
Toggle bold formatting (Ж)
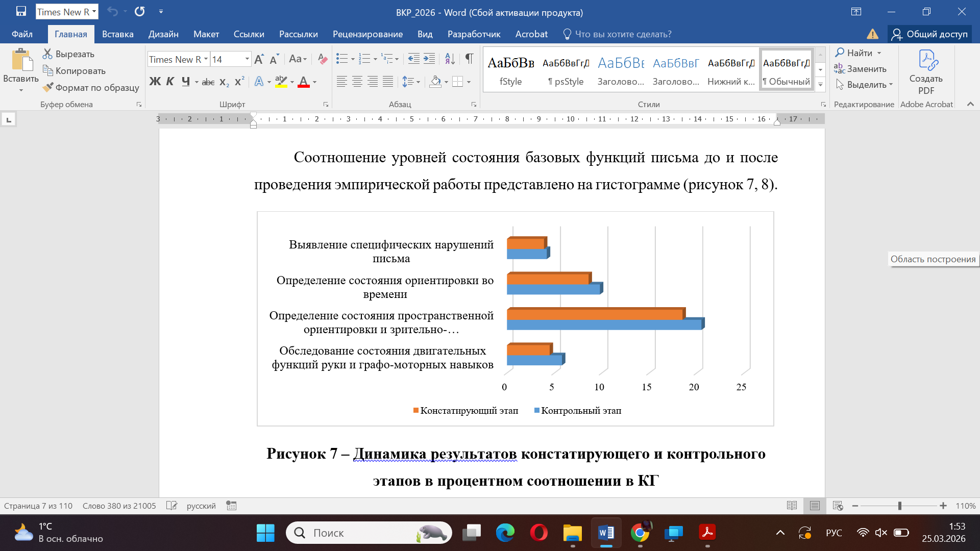point(155,82)
